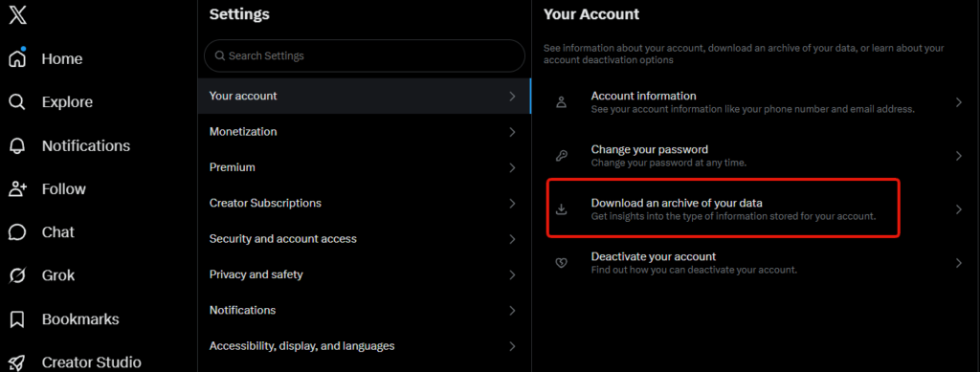Open Account information link
Screen dimensions: 980x372
756,102
